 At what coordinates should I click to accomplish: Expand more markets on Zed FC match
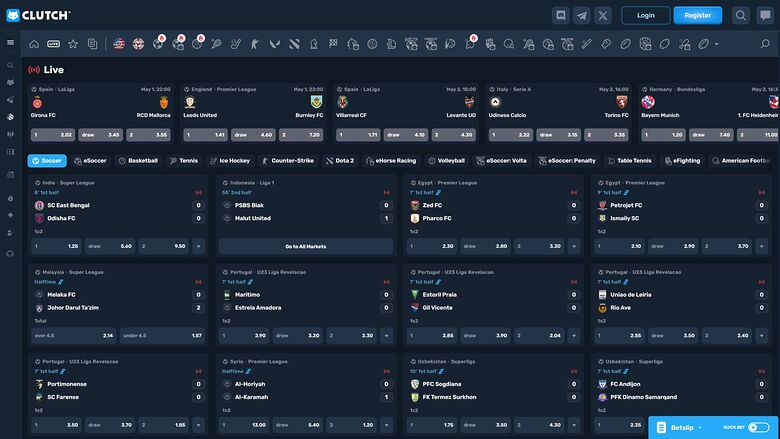(574, 246)
